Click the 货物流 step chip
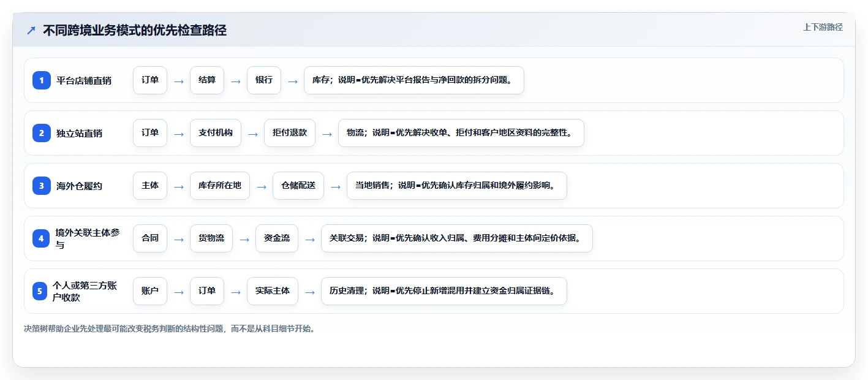Image resolution: width=868 pixels, height=380 pixels. click(211, 238)
